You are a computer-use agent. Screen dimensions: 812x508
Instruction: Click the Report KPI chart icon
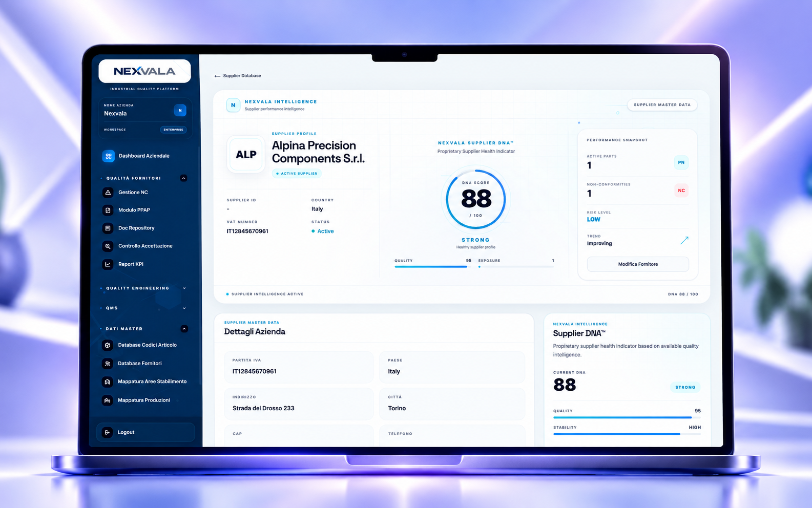[108, 264]
